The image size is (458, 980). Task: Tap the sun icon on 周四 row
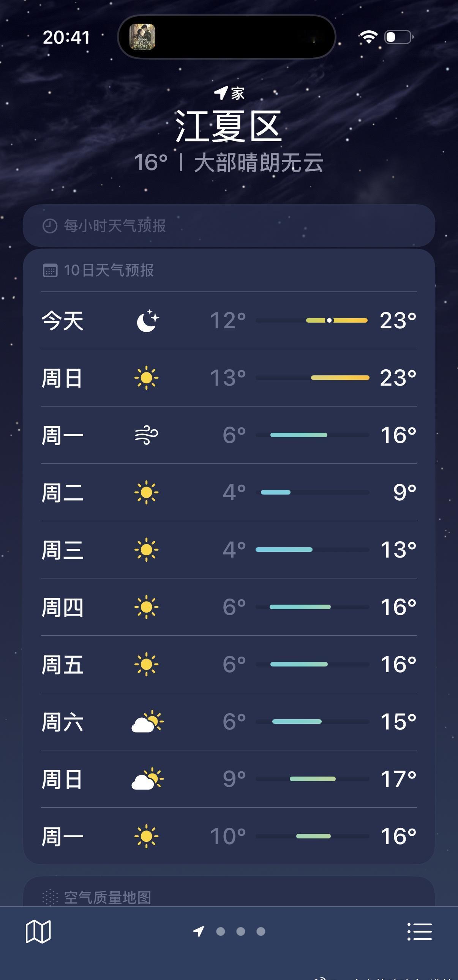(x=147, y=607)
